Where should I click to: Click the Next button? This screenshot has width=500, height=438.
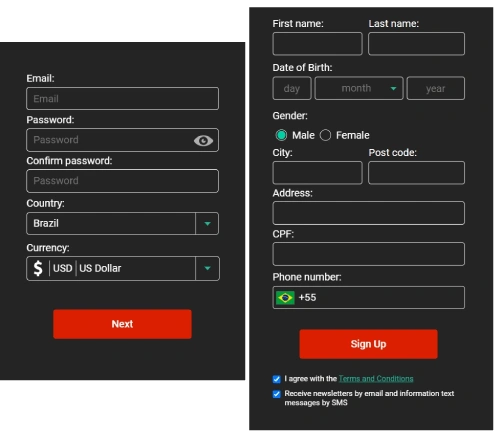[x=122, y=324]
